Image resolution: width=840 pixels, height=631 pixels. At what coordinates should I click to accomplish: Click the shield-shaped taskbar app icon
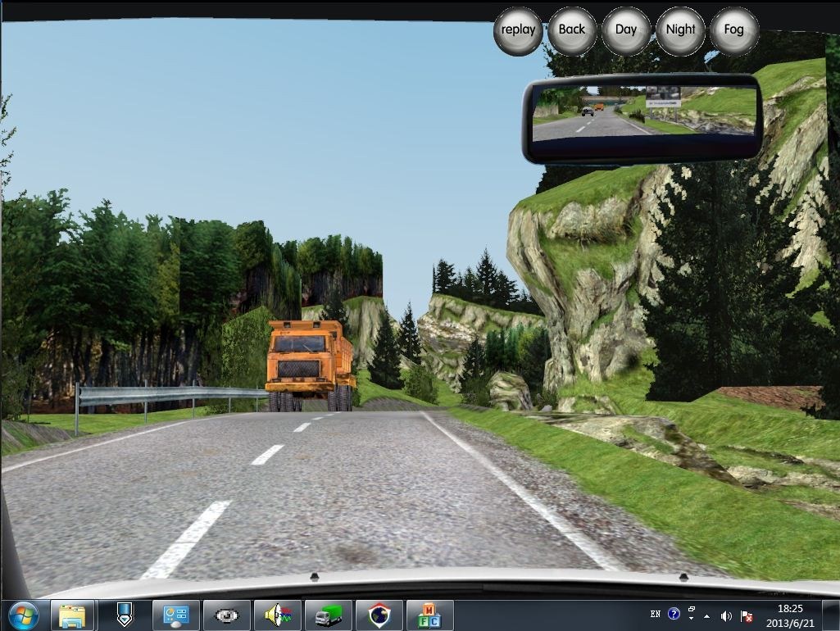(379, 615)
